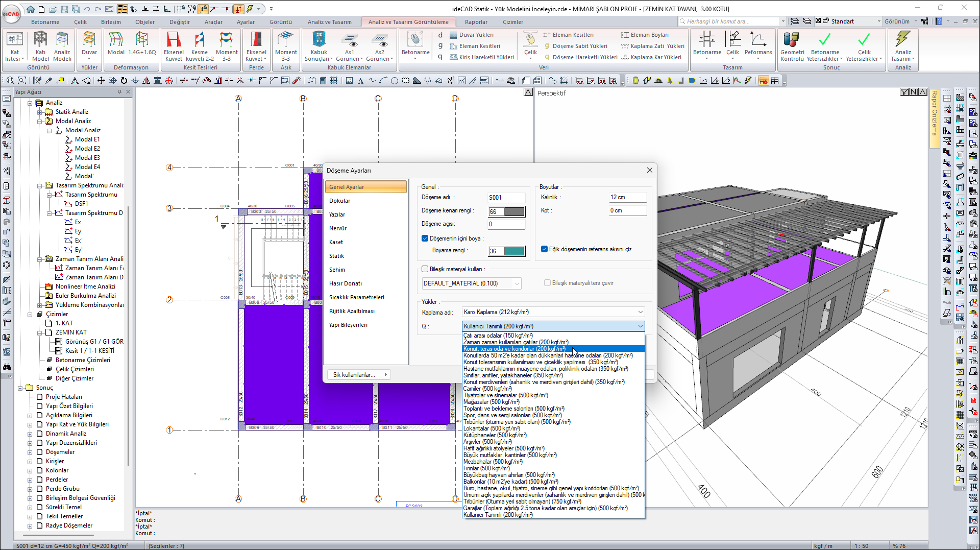The width and height of the screenshot is (980, 550).
Task: Enable Bileşik materyal kullan checkbox
Action: [x=425, y=269]
